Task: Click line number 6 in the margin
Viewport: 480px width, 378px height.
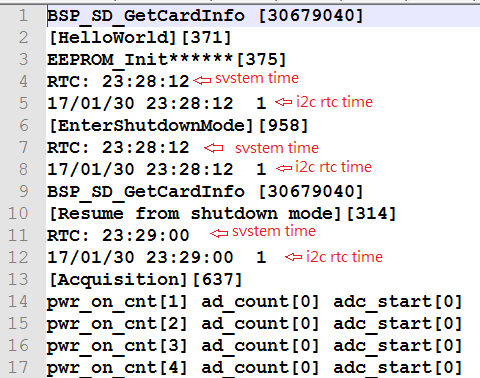Action: pos(23,126)
